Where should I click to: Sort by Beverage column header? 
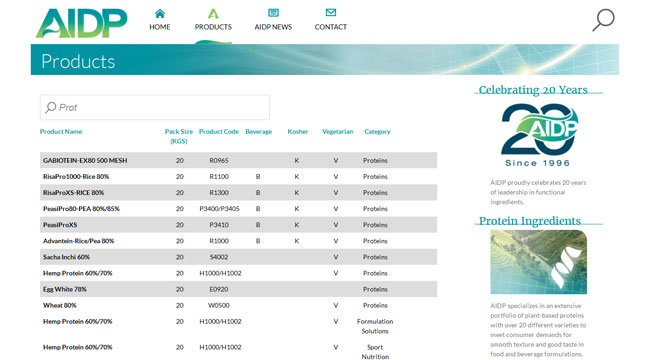259,131
